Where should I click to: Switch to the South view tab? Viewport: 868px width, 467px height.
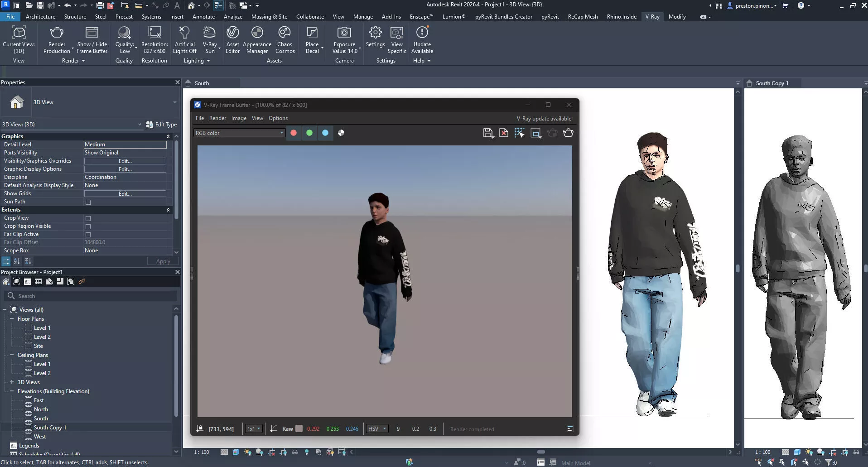point(202,83)
